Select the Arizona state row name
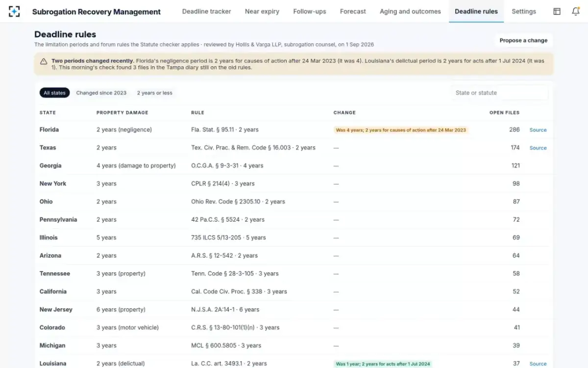 (50, 256)
